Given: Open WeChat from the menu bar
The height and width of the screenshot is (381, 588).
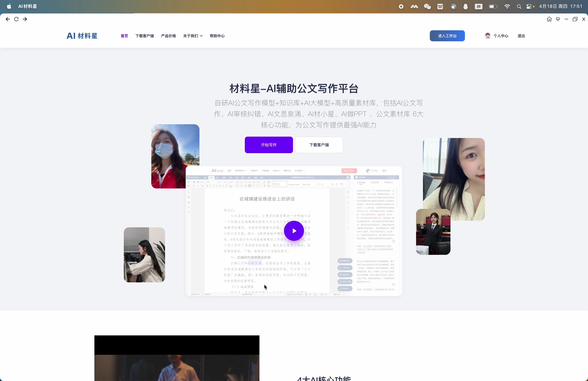Looking at the screenshot, I should point(427,6).
